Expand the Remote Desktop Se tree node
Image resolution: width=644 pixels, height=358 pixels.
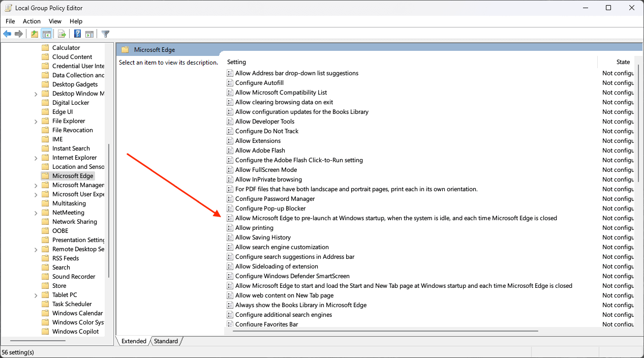coord(36,249)
